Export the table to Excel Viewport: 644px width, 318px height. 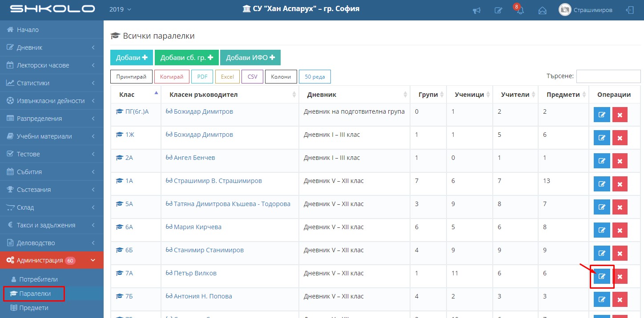click(228, 77)
